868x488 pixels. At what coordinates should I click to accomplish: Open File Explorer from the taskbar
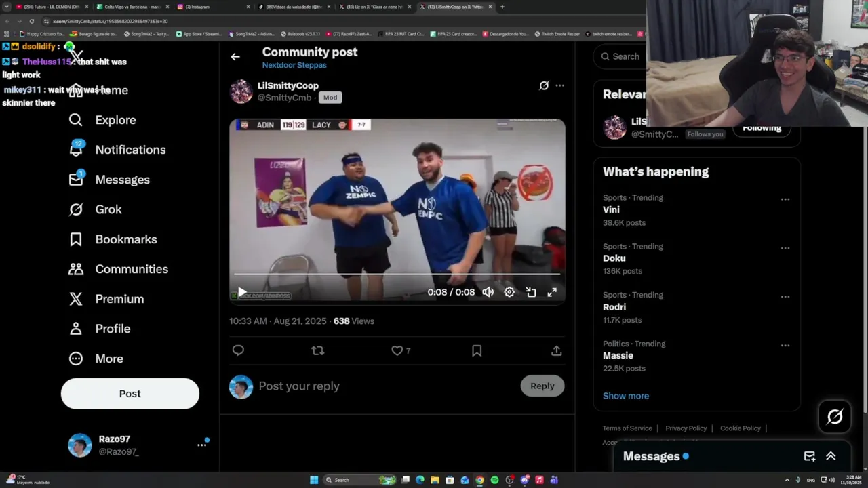tap(435, 480)
